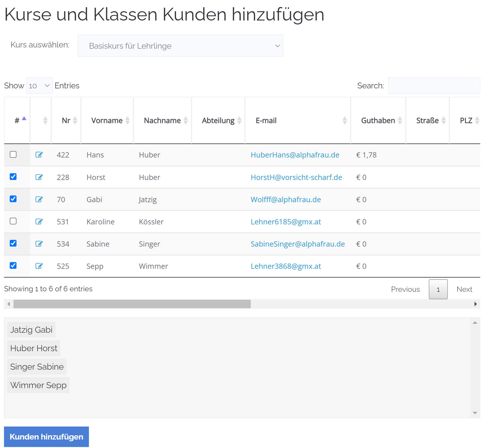Sort table by Nachname column
Image resolution: width=488 pixels, height=448 pixels.
point(162,121)
